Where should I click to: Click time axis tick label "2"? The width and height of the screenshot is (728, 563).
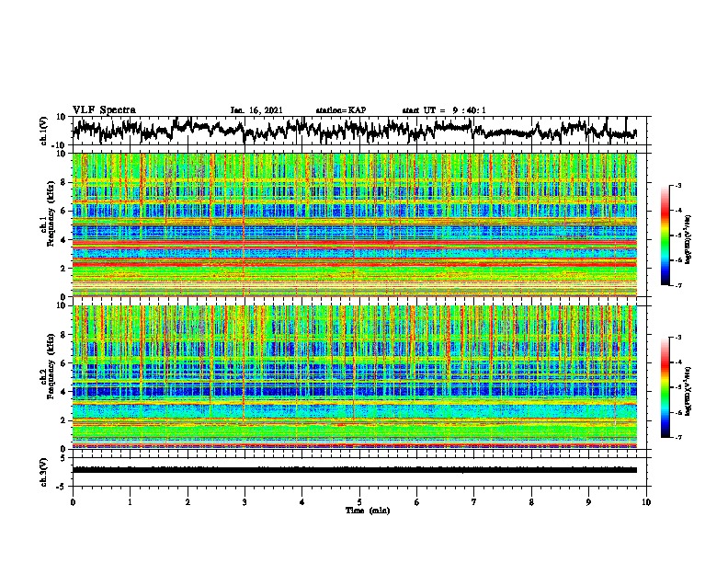tap(188, 502)
